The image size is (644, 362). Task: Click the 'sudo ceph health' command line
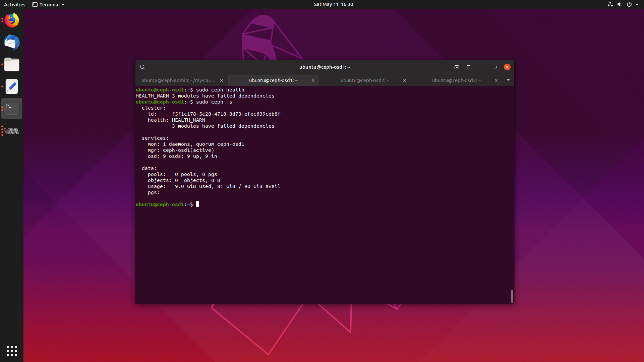coord(190,90)
